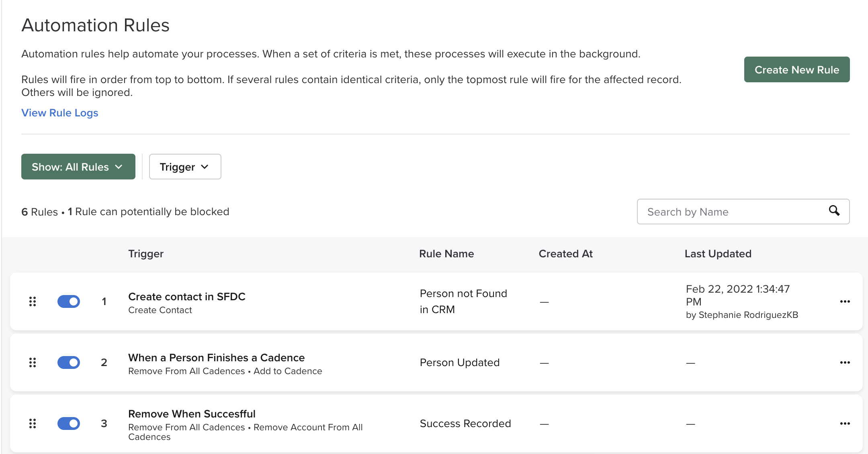Screen dimensions: 868x454
Task: Expand the Trigger filter dropdown
Action: [x=184, y=167]
